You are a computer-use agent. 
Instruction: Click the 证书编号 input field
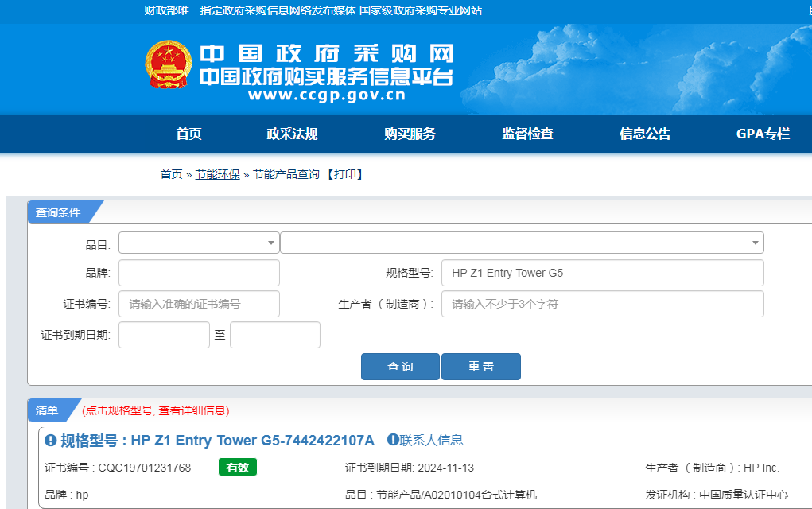point(199,304)
